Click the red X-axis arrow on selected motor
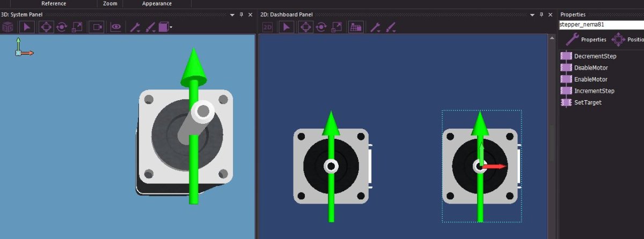Screen dimensions: 644x239 pyautogui.click(x=494, y=167)
